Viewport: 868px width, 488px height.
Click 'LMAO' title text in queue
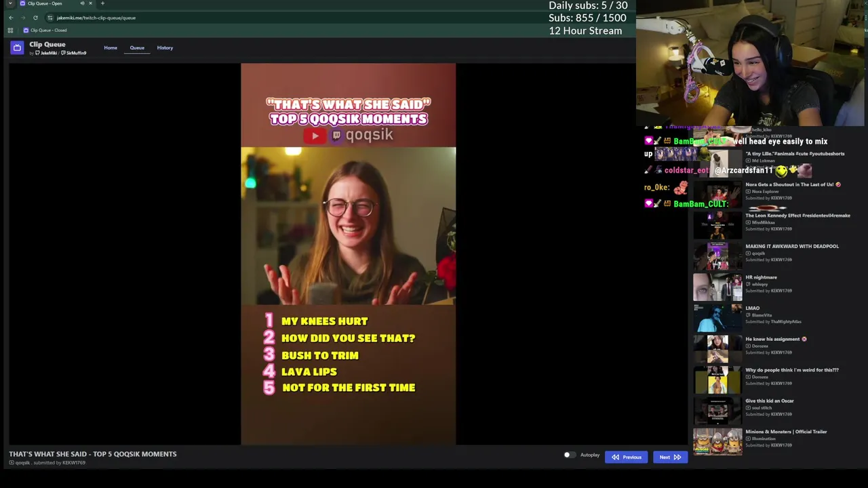753,308
